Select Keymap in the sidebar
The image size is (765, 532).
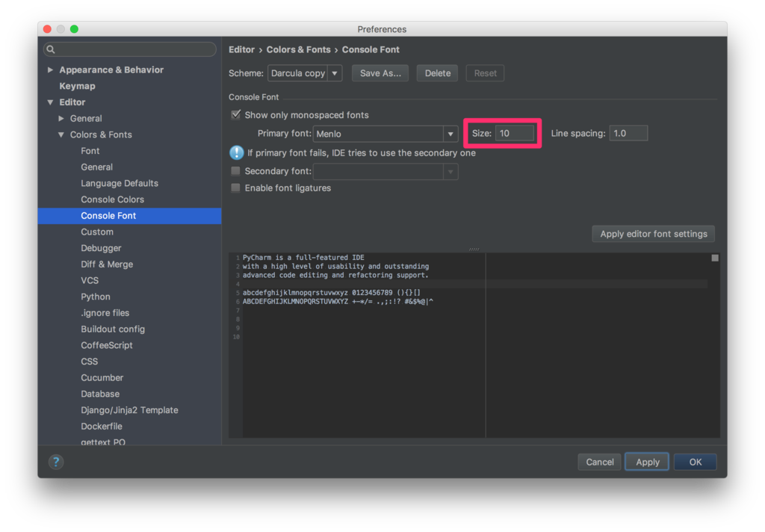pos(77,86)
